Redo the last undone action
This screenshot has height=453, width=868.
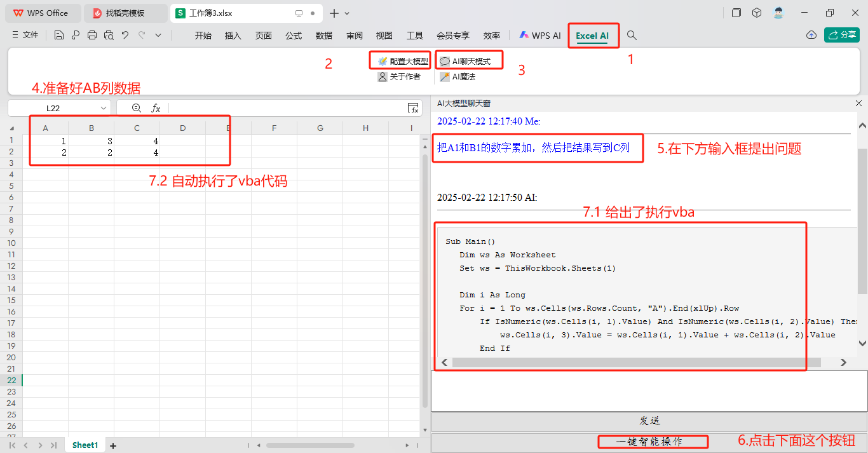click(x=142, y=36)
